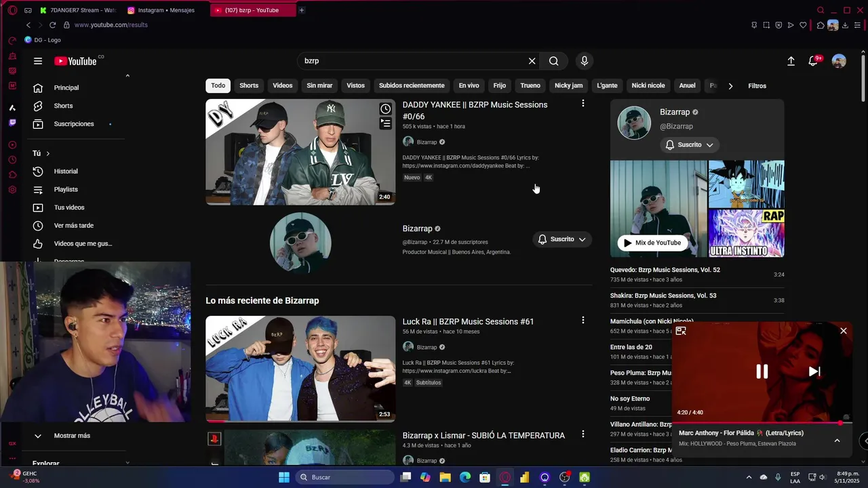Select the Trueno filter chip

click(530, 86)
